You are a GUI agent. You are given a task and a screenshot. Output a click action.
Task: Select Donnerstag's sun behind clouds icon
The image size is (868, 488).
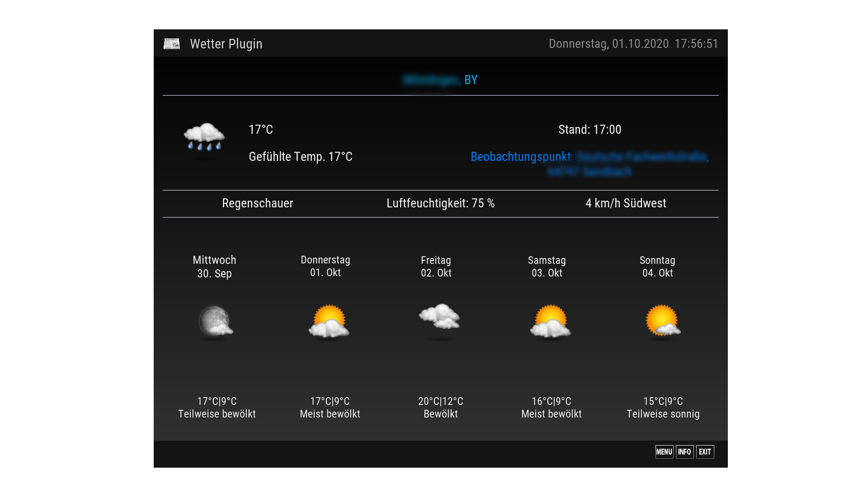point(329,321)
